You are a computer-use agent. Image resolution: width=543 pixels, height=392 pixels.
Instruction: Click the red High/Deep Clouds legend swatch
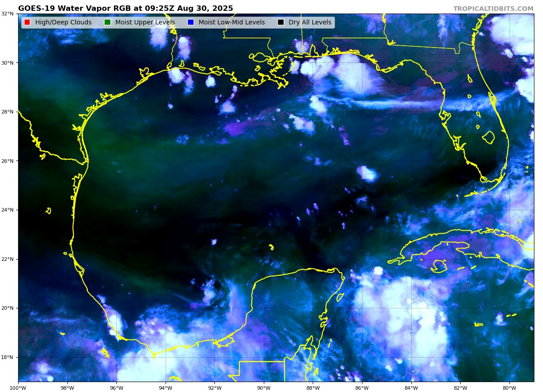point(27,22)
